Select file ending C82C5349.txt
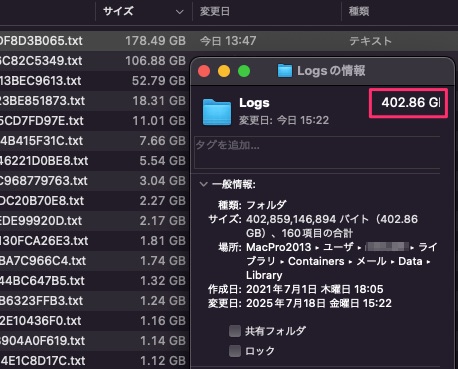Screen dimensions: 458x369 [41, 61]
